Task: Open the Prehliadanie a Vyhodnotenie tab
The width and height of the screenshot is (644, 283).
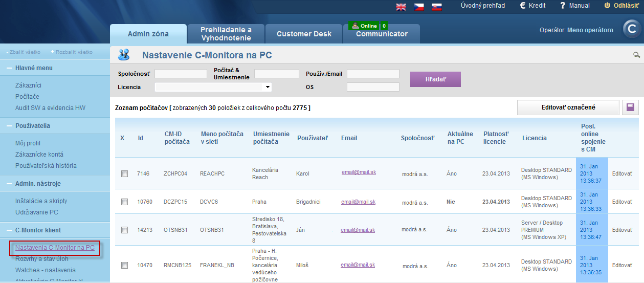Action: tap(226, 34)
